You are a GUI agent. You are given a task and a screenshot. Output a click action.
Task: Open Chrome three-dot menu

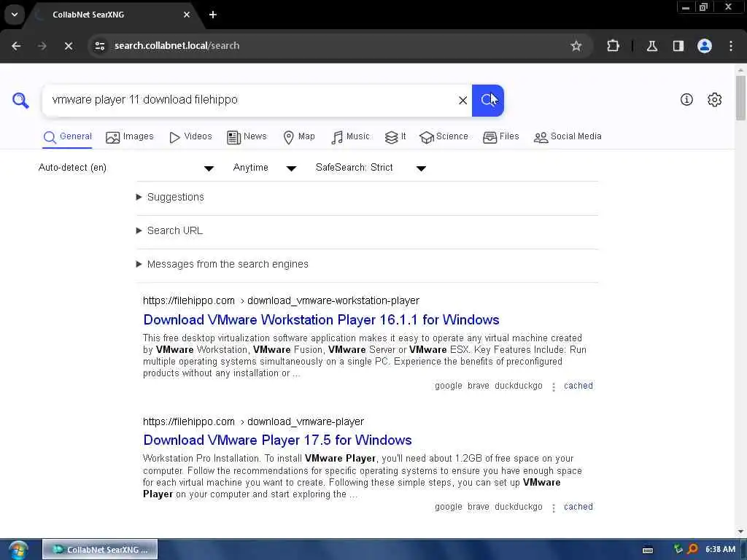click(x=731, y=46)
